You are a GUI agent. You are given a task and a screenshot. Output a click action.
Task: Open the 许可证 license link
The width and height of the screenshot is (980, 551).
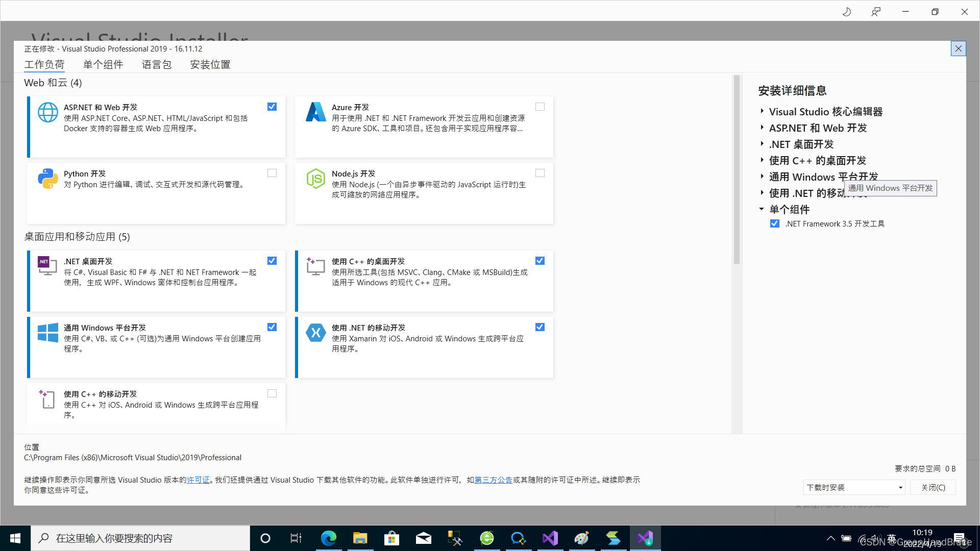(x=198, y=480)
